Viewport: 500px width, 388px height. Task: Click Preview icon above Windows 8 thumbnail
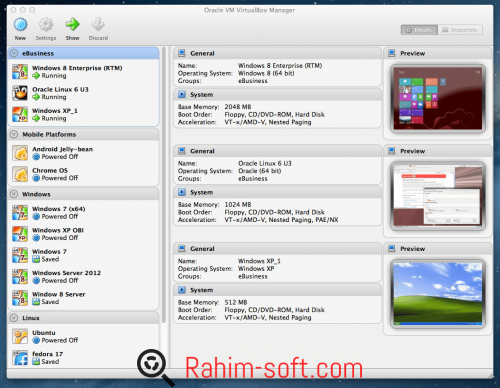click(x=392, y=53)
